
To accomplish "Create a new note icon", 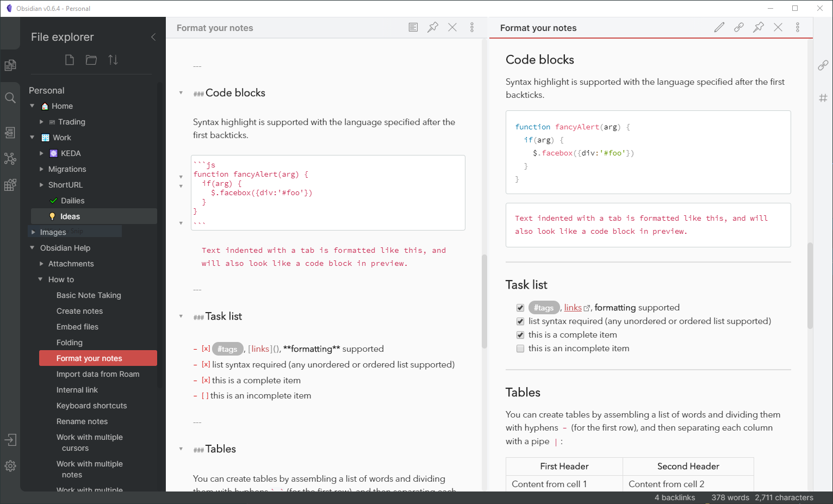I will [x=70, y=60].
